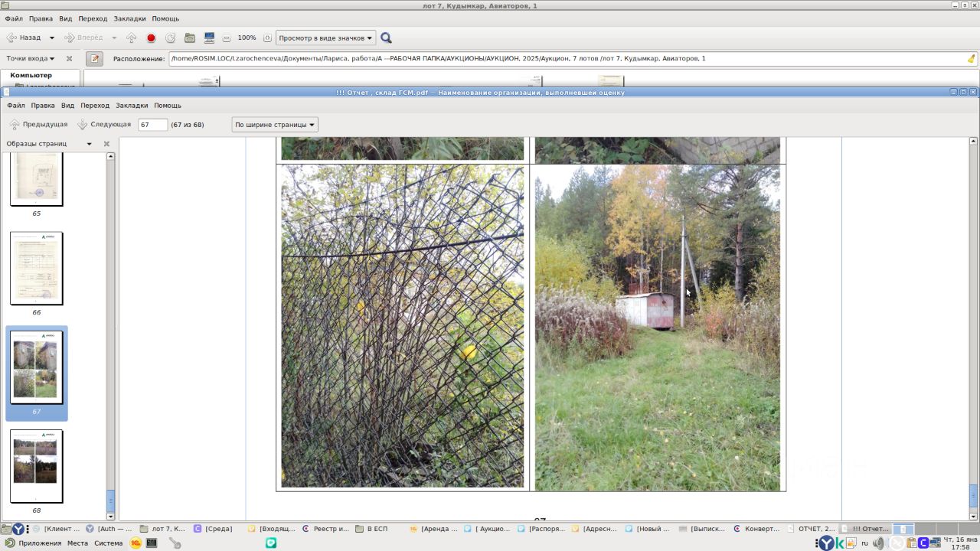Go up one folder level in file manager
This screenshot has width=980, height=551.
132,37
